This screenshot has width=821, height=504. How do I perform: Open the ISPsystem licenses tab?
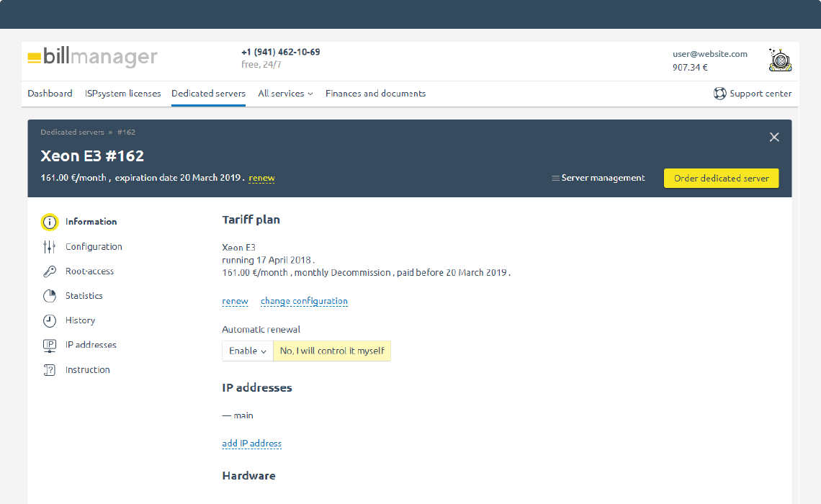tap(123, 93)
